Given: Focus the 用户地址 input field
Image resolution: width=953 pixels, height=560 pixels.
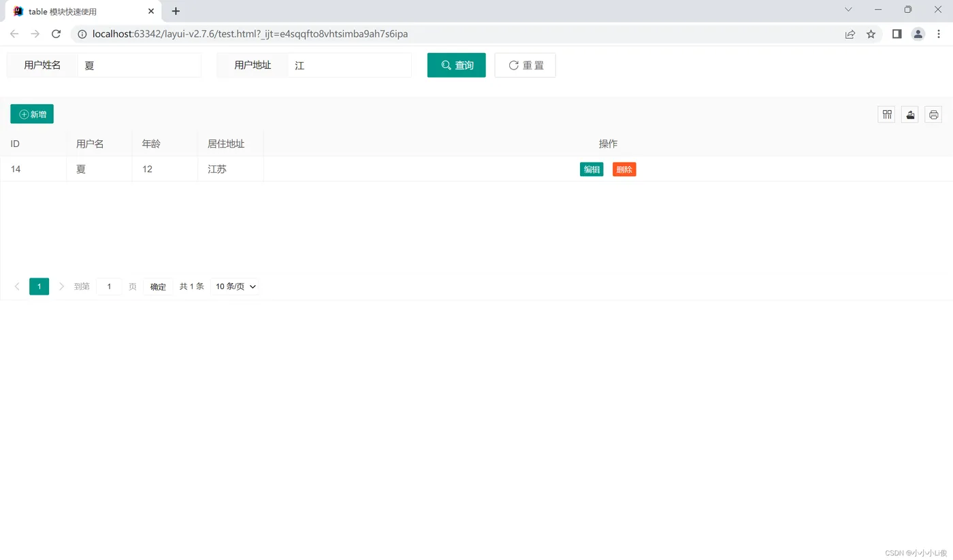Looking at the screenshot, I should tap(350, 65).
